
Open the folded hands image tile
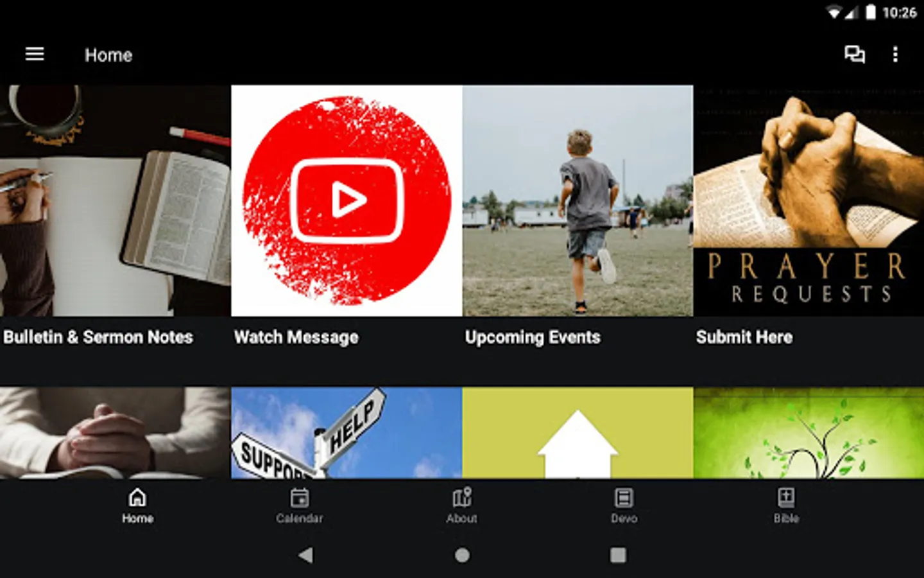(x=116, y=433)
